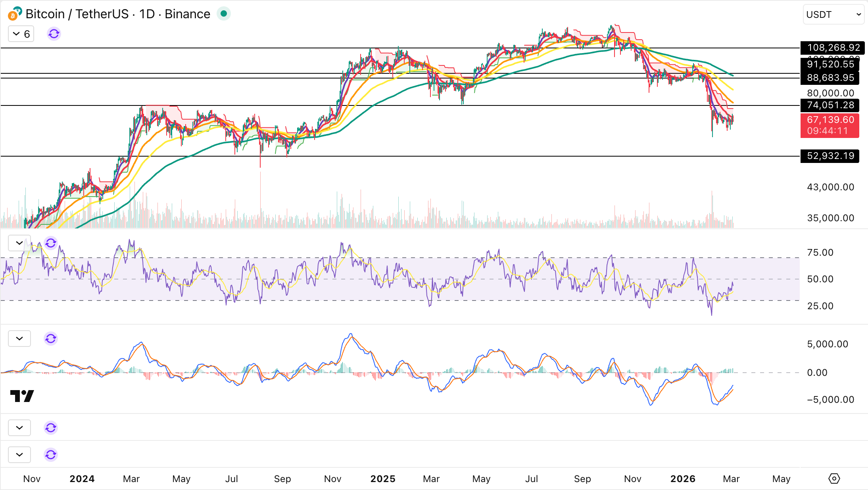Click the TradingView logo
The image size is (868, 490).
(x=22, y=396)
